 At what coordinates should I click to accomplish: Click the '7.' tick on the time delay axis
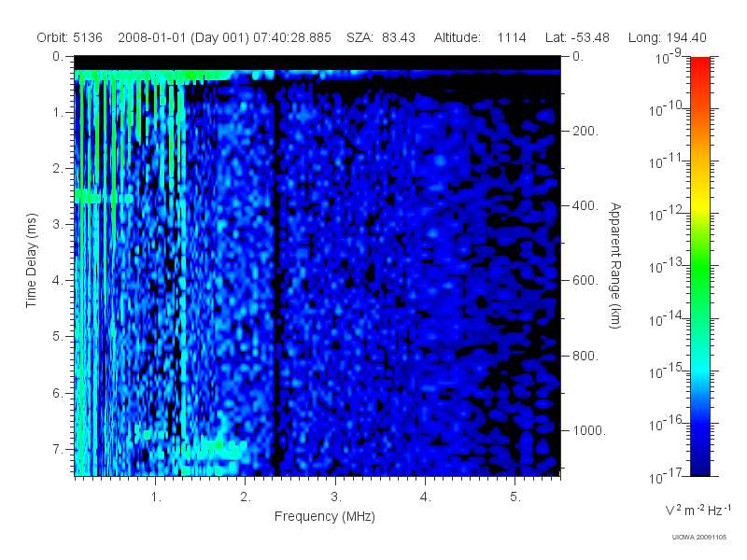[x=58, y=450]
